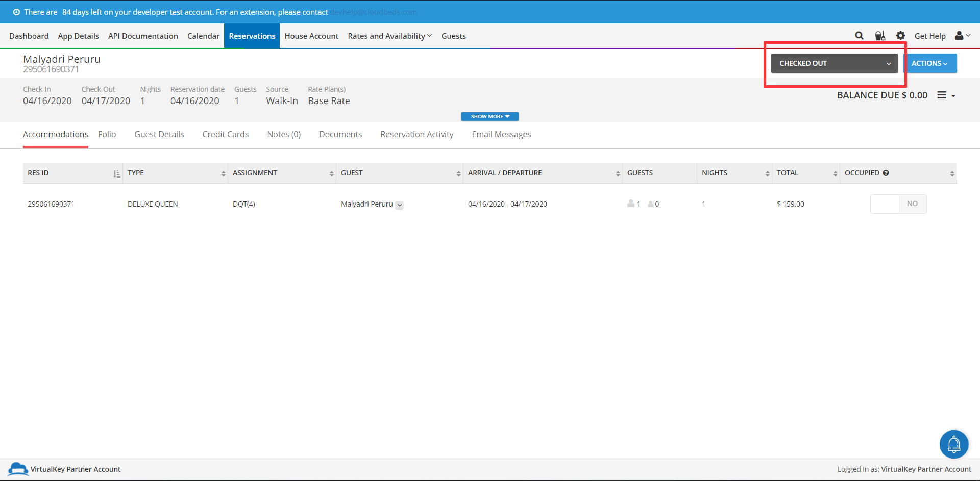The image size is (980, 481).
Task: Click the SHOW MORE button
Action: pyautogui.click(x=490, y=117)
